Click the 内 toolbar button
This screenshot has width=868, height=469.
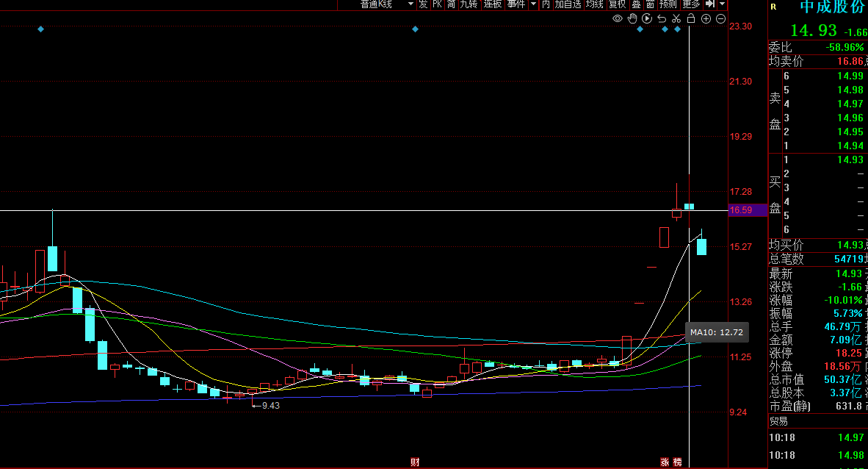pos(546,4)
